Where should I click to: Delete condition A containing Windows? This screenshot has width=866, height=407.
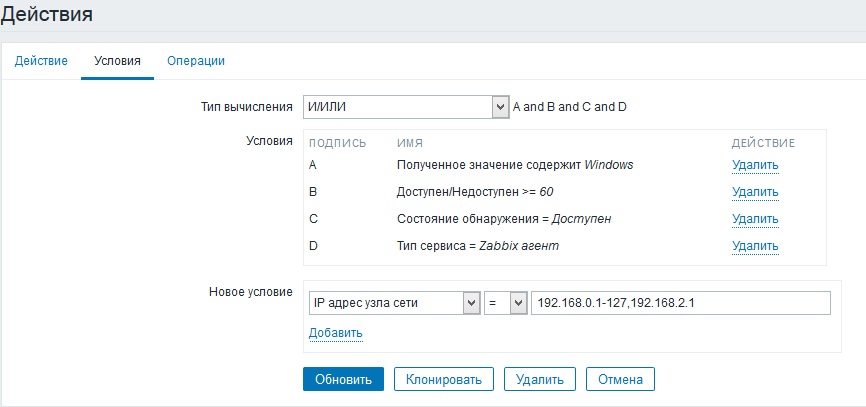(755, 165)
